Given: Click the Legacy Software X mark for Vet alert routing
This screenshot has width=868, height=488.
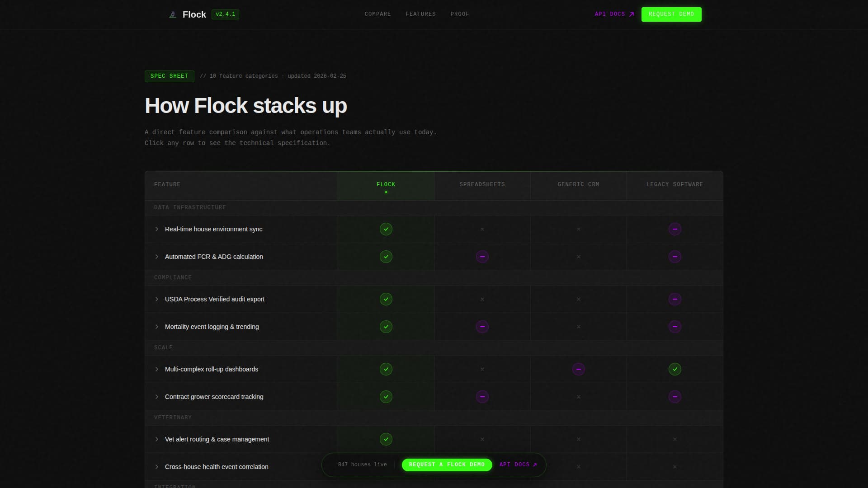Looking at the screenshot, I should tap(675, 439).
